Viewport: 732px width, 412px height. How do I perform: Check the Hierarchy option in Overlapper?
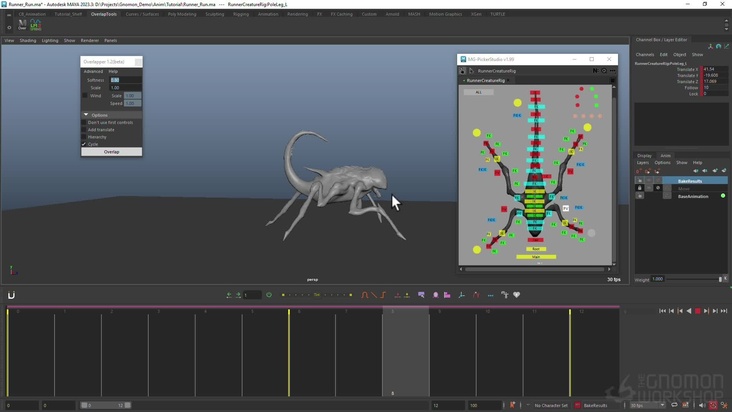pos(85,137)
